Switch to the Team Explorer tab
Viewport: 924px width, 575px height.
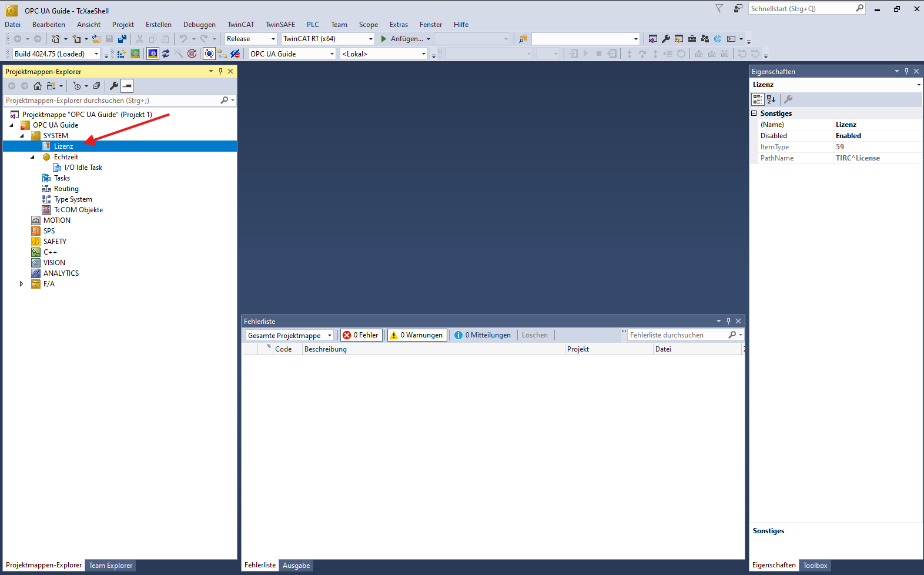coord(111,566)
